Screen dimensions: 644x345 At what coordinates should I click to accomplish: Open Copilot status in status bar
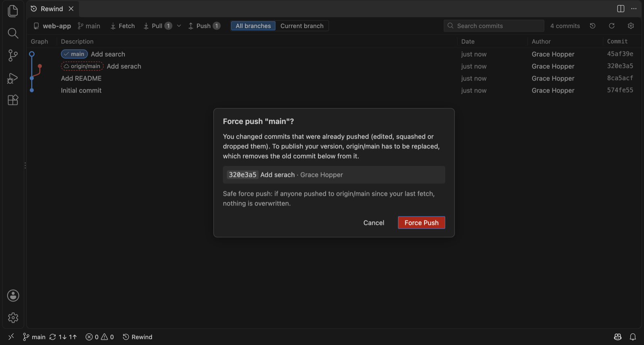click(x=618, y=337)
